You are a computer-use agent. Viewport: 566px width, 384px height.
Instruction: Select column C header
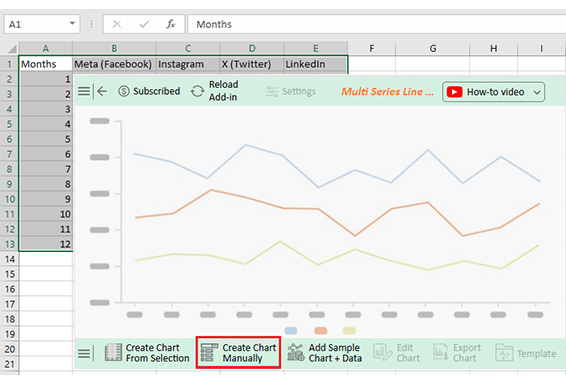[x=188, y=48]
